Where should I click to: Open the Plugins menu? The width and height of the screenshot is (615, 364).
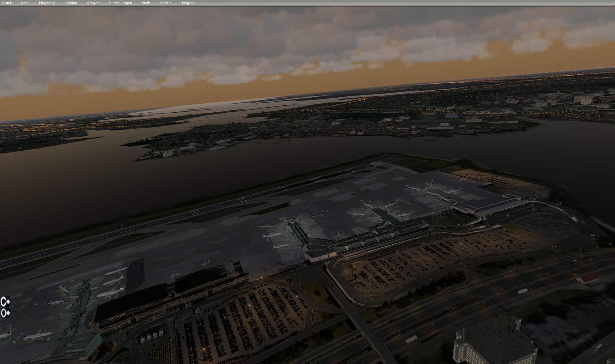pyautogui.click(x=188, y=3)
